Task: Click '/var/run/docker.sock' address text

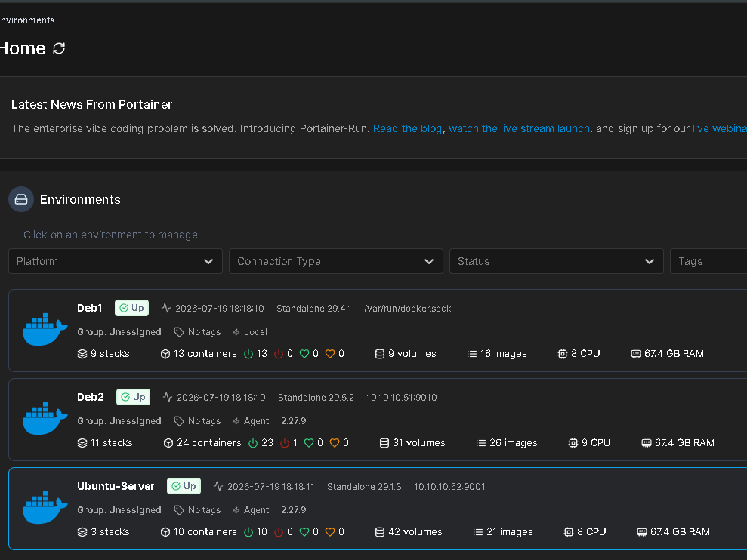Action: 408,309
